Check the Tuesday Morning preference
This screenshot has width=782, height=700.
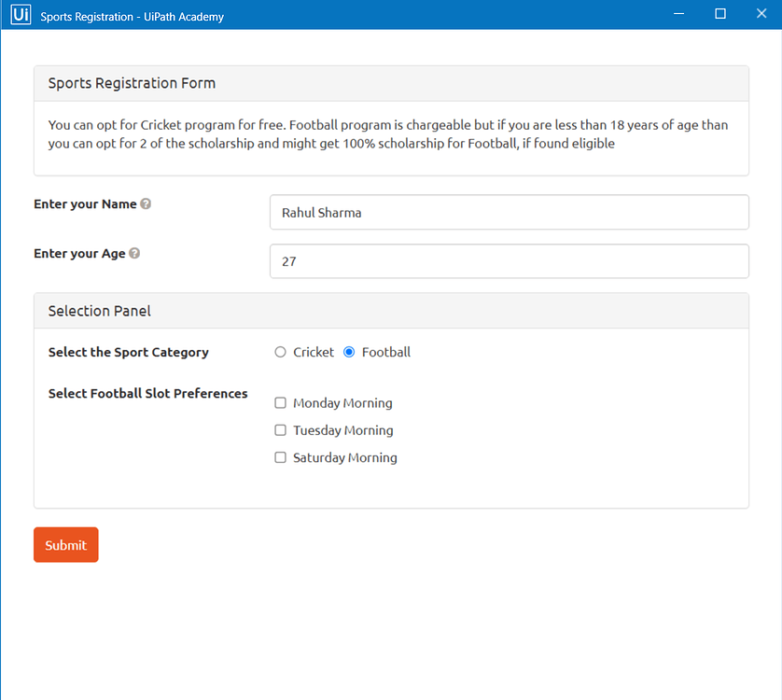click(x=280, y=430)
